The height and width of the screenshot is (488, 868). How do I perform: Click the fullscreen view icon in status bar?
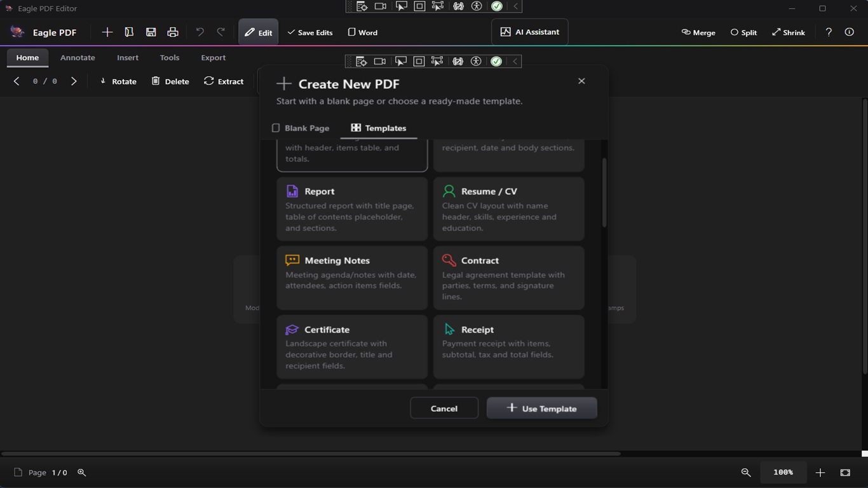coord(844,473)
